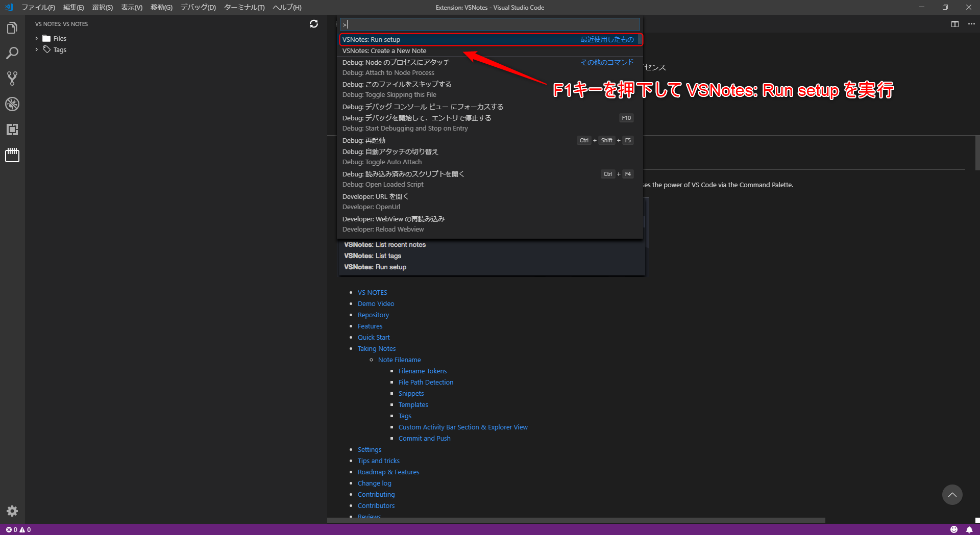Open the 編集(E) menu

pyautogui.click(x=73, y=7)
